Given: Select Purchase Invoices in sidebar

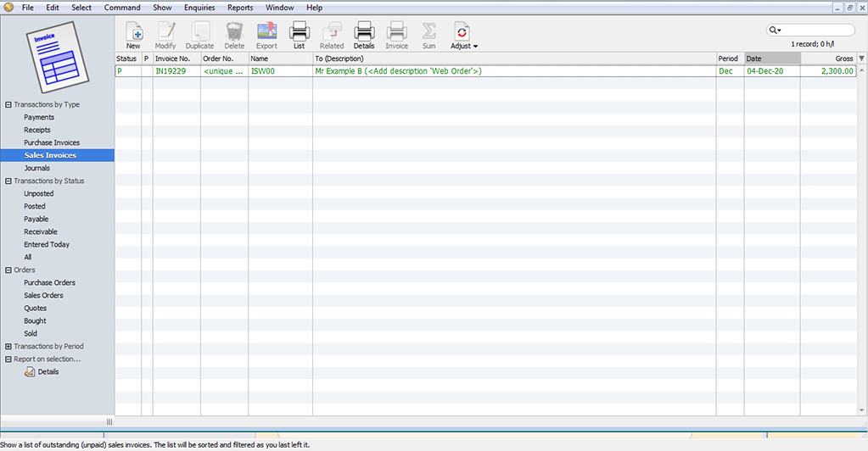Looking at the screenshot, I should click(52, 142).
